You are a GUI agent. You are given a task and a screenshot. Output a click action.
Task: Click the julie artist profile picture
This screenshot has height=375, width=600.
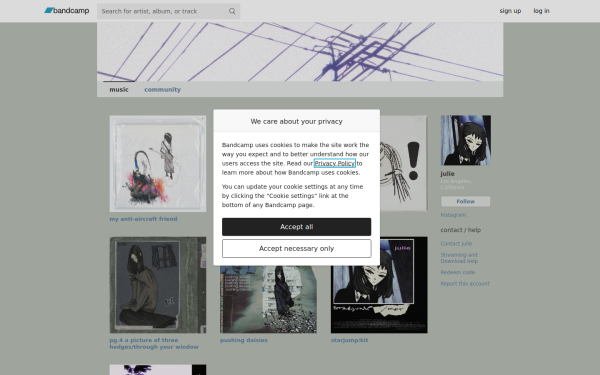coord(466,140)
